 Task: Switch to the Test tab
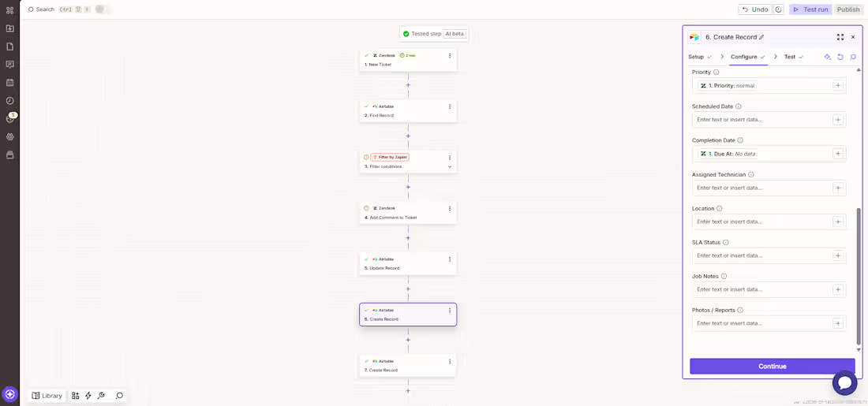pos(790,57)
